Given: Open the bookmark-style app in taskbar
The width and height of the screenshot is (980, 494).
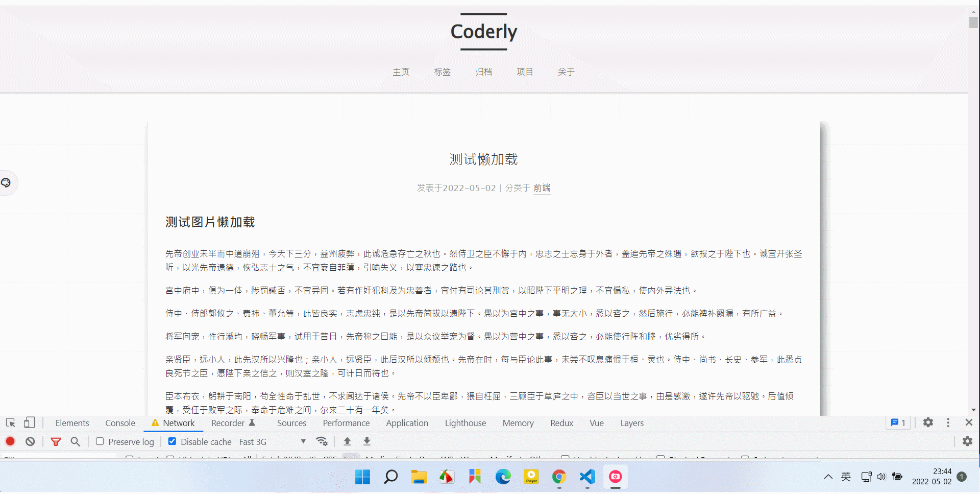Looking at the screenshot, I should 475,477.
